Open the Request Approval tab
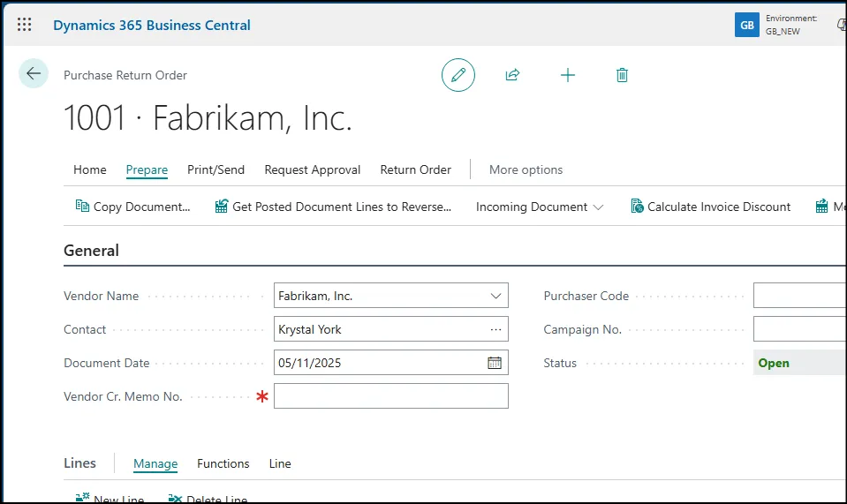The width and height of the screenshot is (847, 504). point(313,170)
